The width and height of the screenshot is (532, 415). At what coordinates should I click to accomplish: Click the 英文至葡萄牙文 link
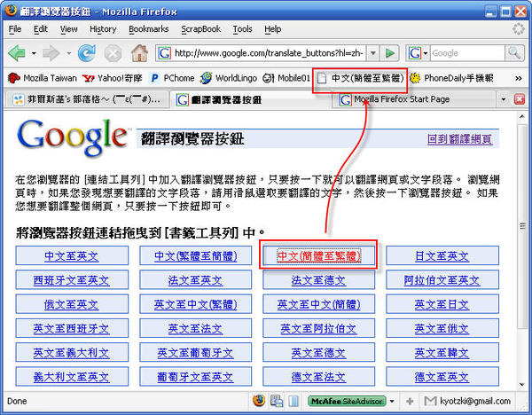pos(195,353)
